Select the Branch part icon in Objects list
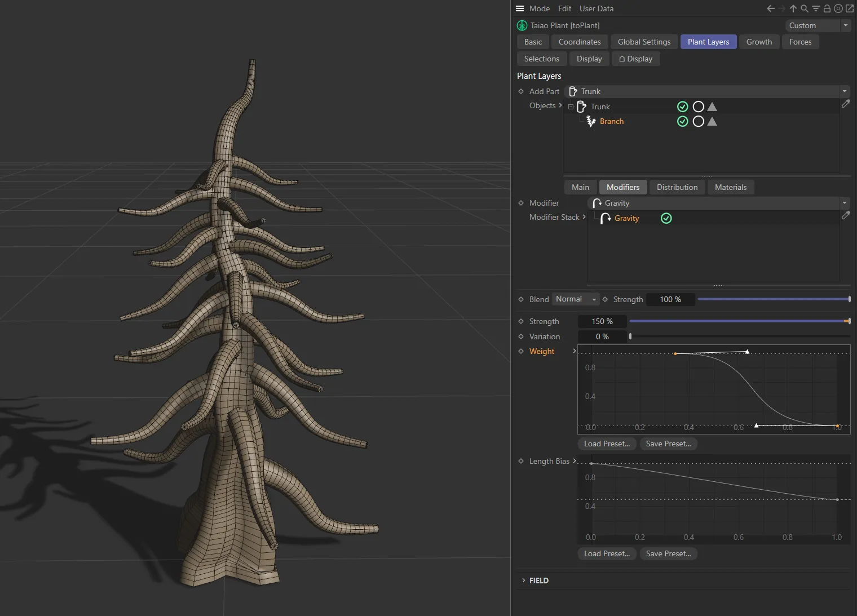 590,121
